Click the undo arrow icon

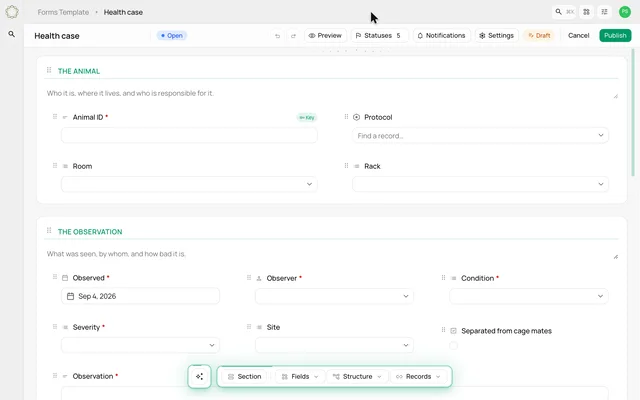pos(278,36)
